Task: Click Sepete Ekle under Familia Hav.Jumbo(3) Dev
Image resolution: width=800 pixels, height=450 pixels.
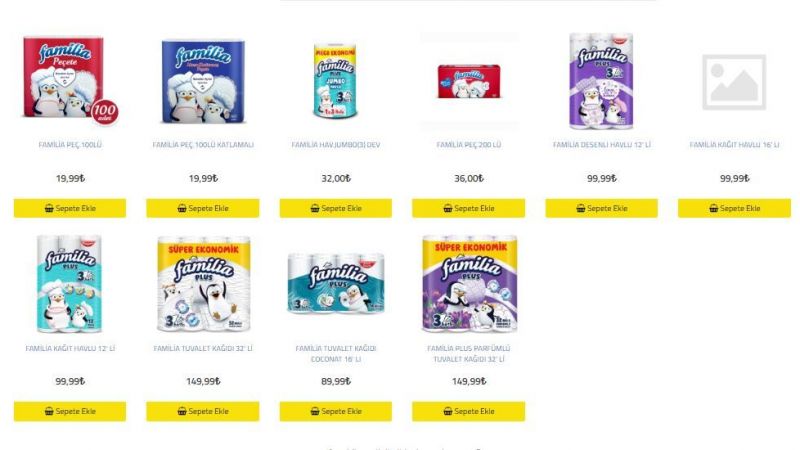Action: point(336,208)
